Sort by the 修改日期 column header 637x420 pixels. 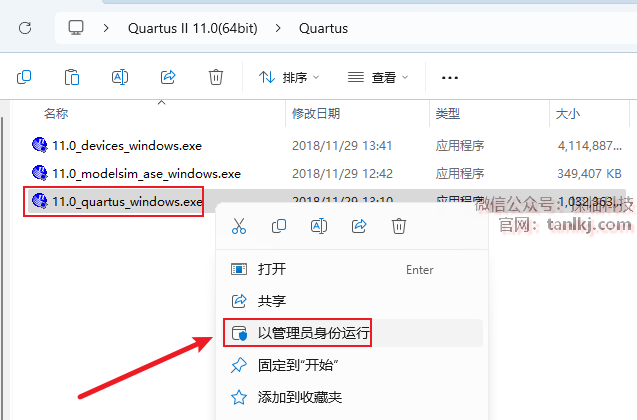pyautogui.click(x=316, y=113)
